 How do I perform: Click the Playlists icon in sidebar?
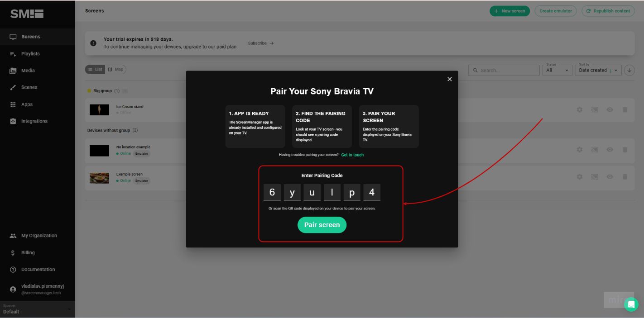tap(13, 54)
